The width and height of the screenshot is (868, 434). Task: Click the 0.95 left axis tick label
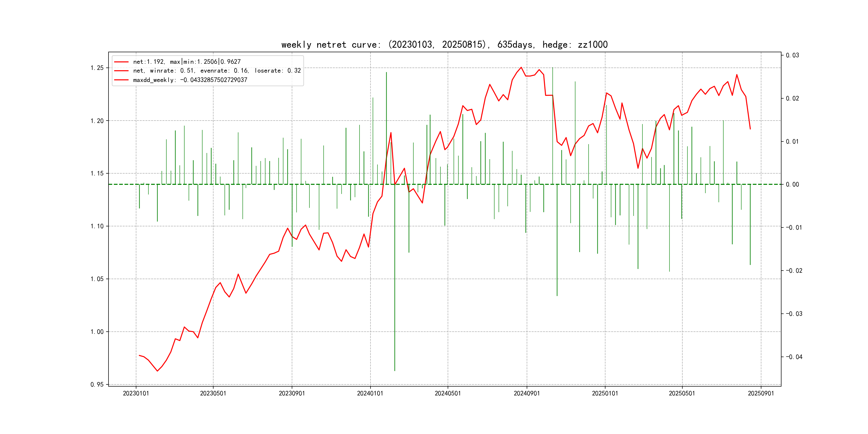coord(97,384)
